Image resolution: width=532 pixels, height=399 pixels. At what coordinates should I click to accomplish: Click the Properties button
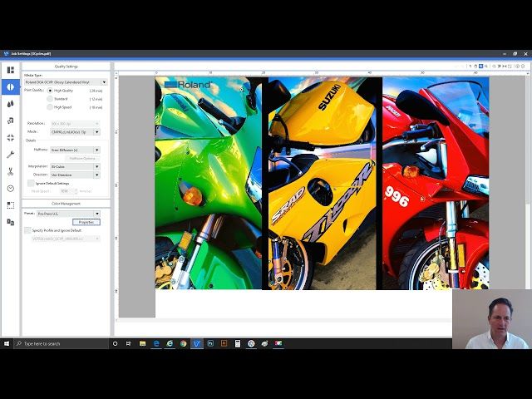pyautogui.click(x=86, y=222)
